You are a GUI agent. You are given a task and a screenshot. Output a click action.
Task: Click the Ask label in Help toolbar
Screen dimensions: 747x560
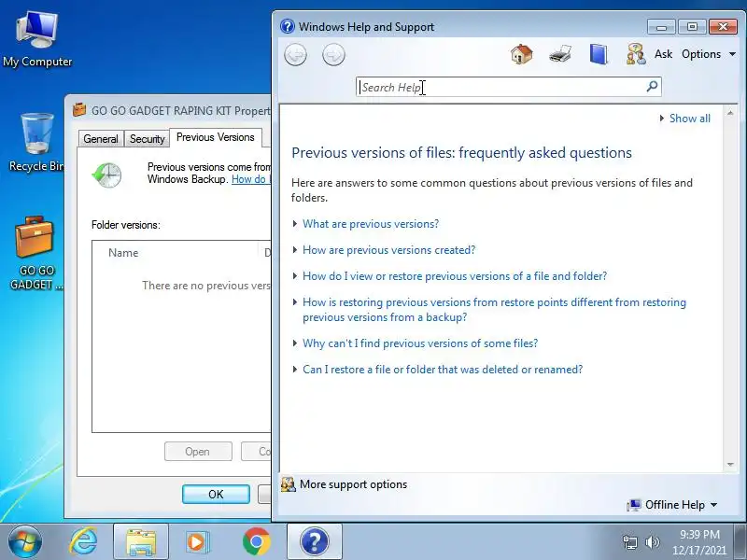pos(663,54)
